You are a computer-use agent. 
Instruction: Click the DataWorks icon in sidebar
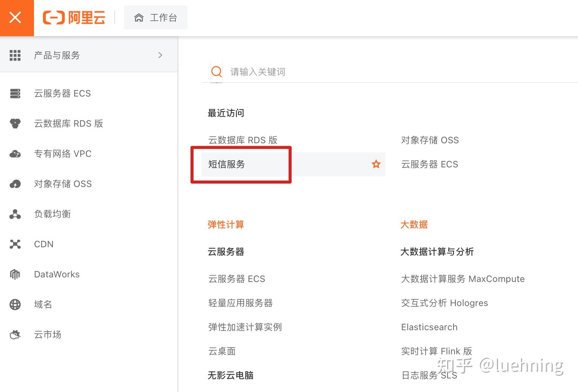pyautogui.click(x=15, y=274)
